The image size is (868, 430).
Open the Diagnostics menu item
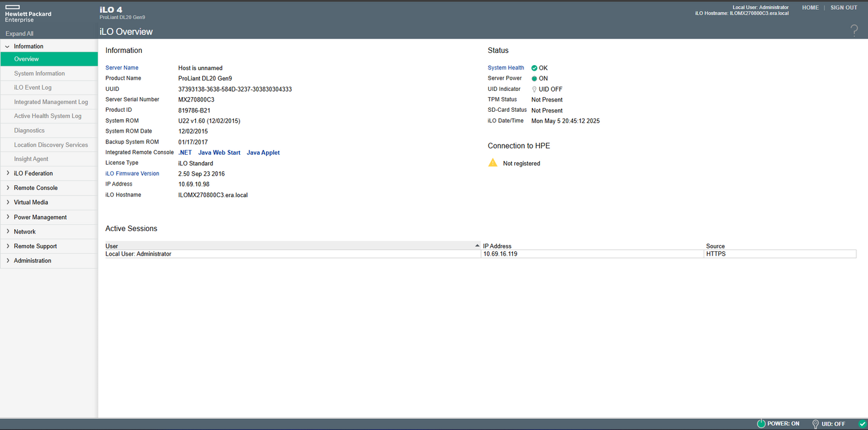tap(29, 130)
